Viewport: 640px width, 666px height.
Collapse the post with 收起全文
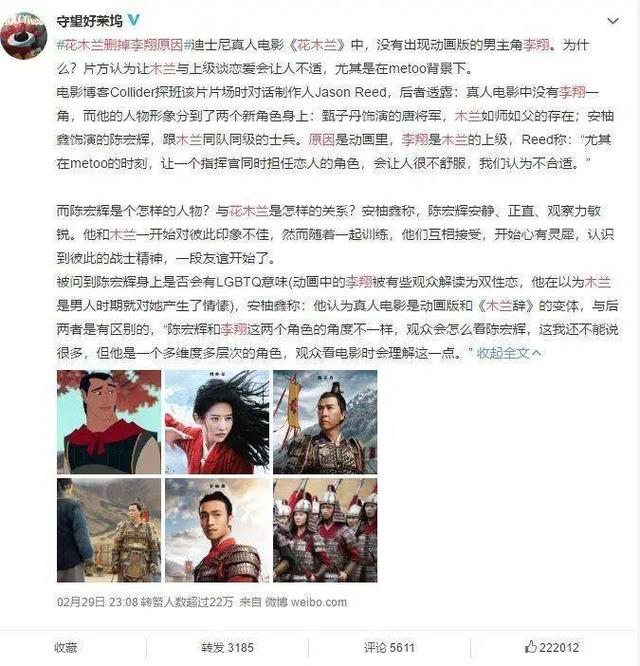pyautogui.click(x=508, y=353)
